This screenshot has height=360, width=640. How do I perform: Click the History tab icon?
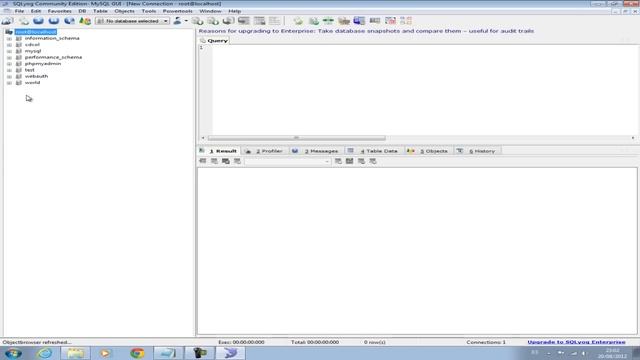pos(460,151)
